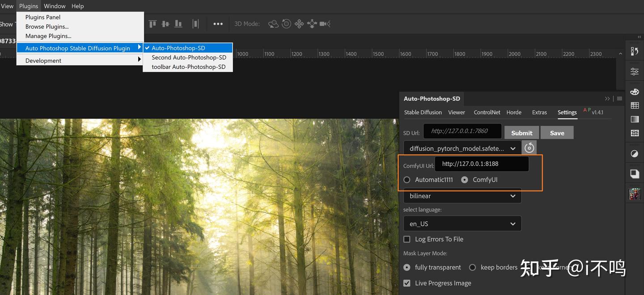Click the align top edges icon
The width and height of the screenshot is (644, 295).
click(x=153, y=24)
